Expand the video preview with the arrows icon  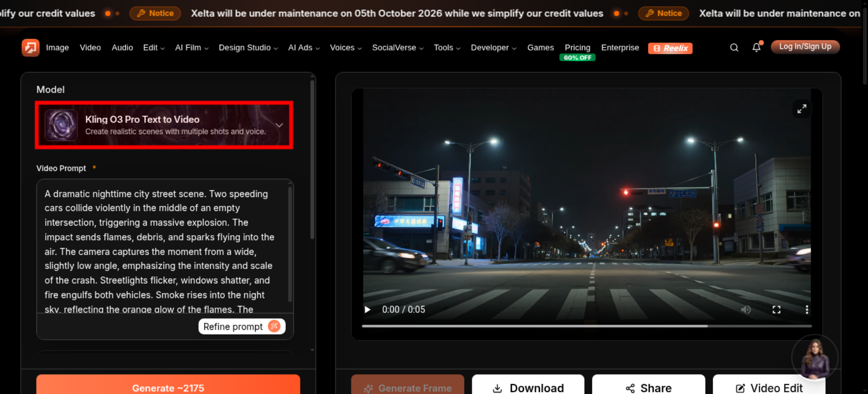tap(802, 108)
